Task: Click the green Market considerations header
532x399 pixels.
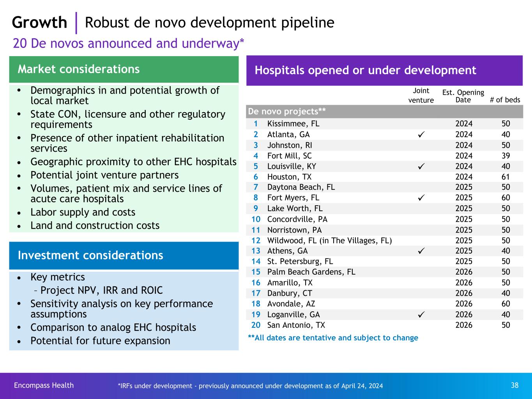Action: click(x=124, y=69)
